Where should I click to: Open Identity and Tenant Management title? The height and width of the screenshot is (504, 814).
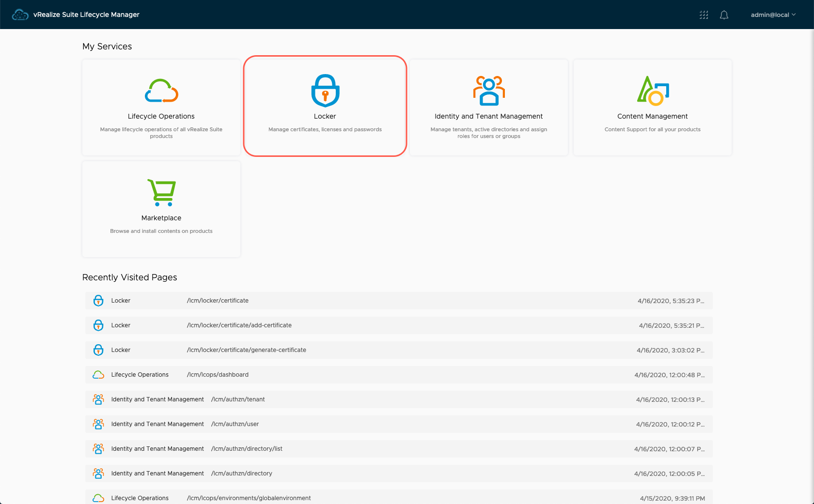[489, 116]
